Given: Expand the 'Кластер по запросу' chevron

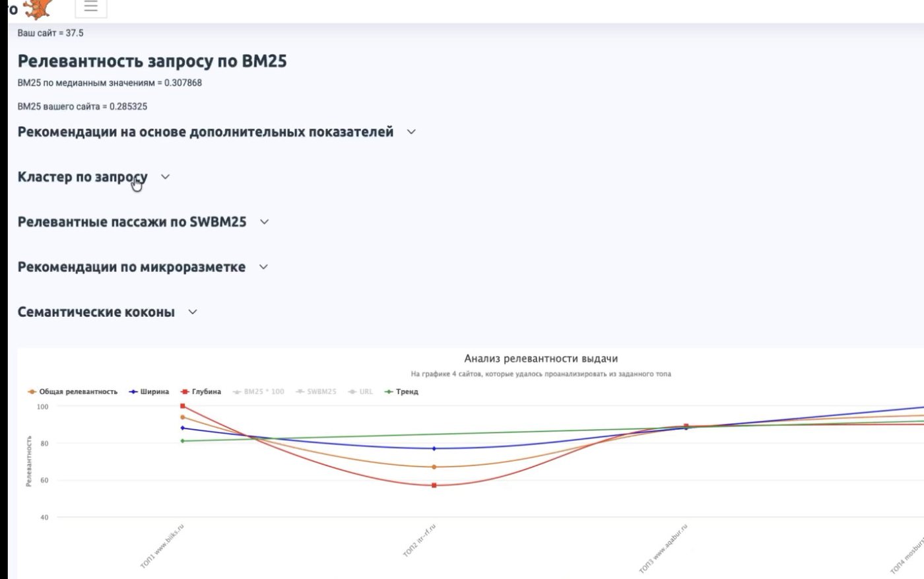Looking at the screenshot, I should pos(165,177).
